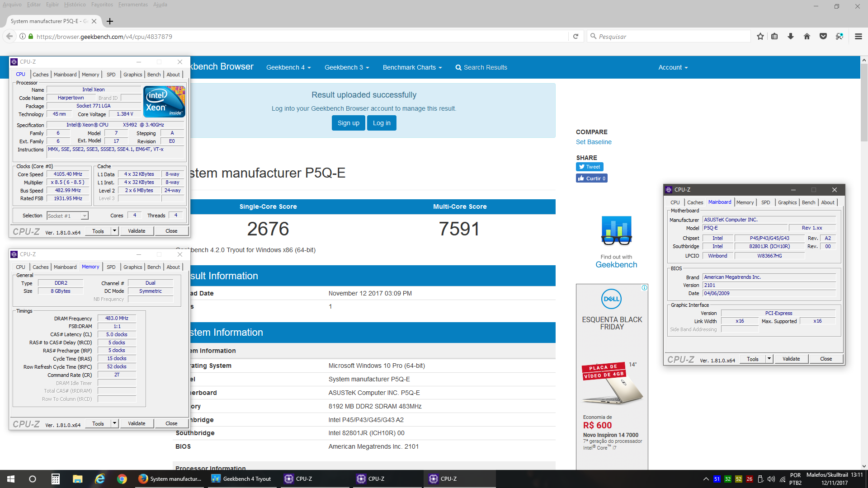Click the Geekbench glasses logo advertisement
The image size is (868, 488).
[x=616, y=230]
